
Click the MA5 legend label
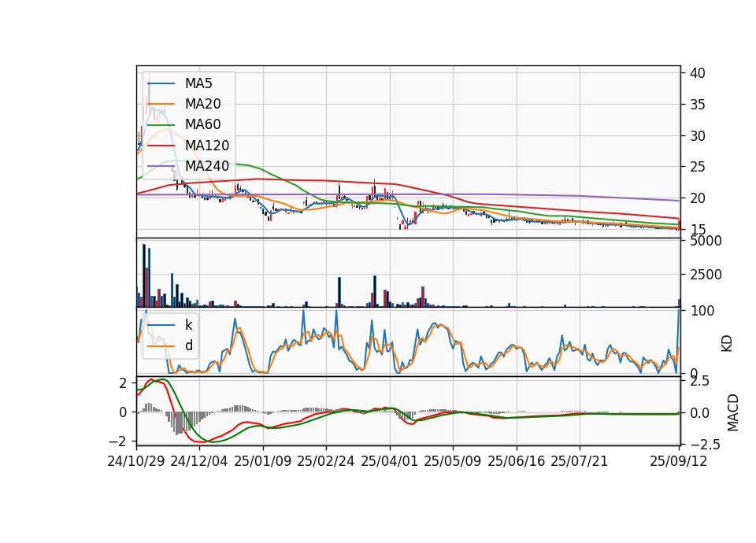point(198,83)
